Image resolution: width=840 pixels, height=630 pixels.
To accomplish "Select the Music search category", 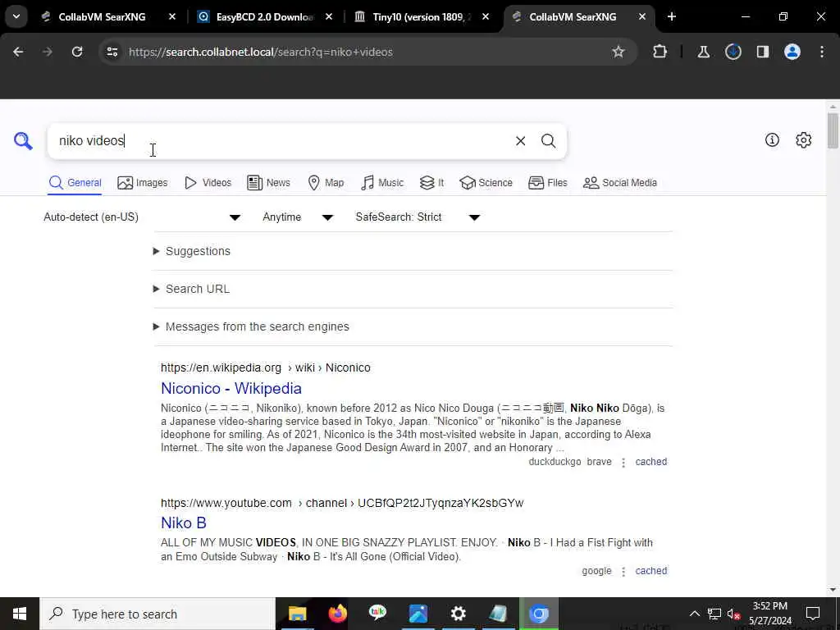I will 382,183.
